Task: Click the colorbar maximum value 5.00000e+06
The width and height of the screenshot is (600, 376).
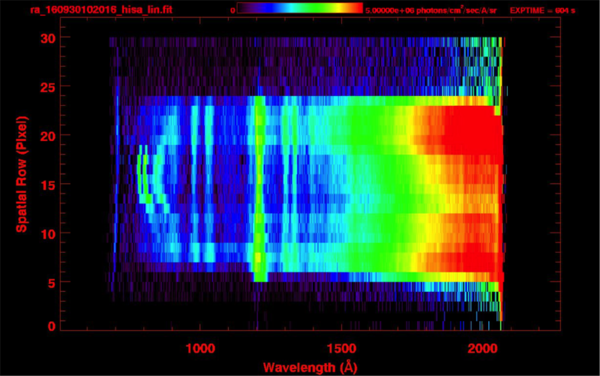Action: click(390, 11)
